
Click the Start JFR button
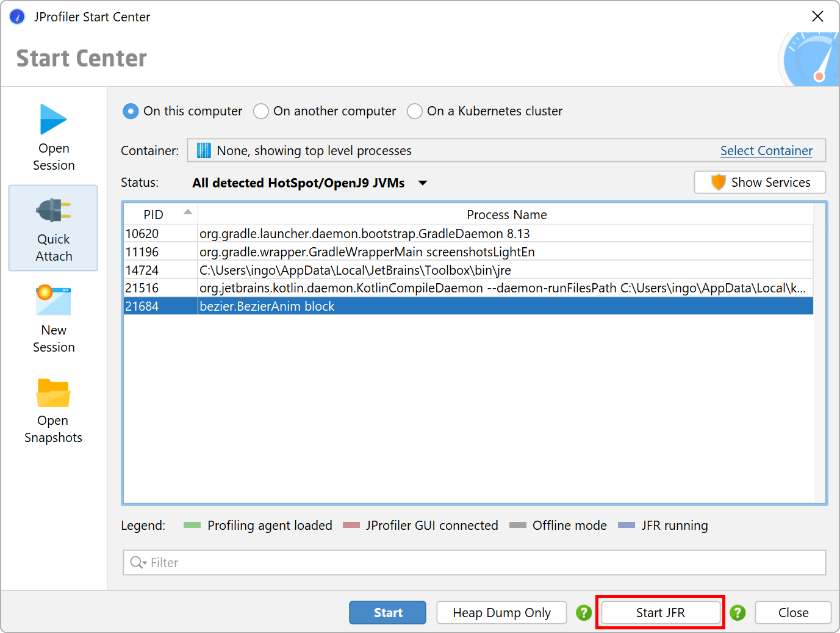click(x=661, y=612)
